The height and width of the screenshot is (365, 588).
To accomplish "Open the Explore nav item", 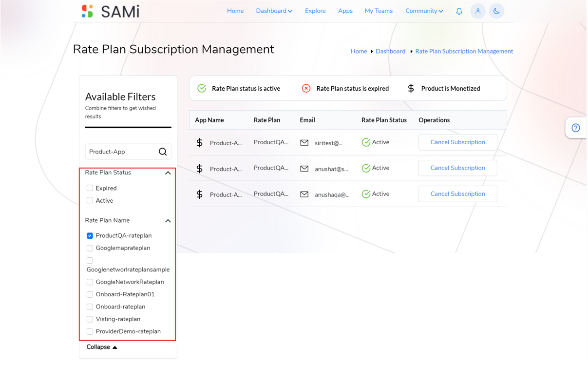I will tap(315, 11).
